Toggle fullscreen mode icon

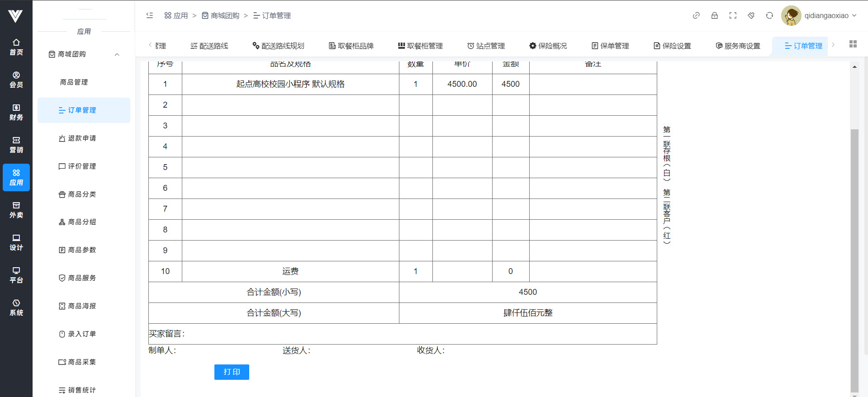[x=733, y=15]
